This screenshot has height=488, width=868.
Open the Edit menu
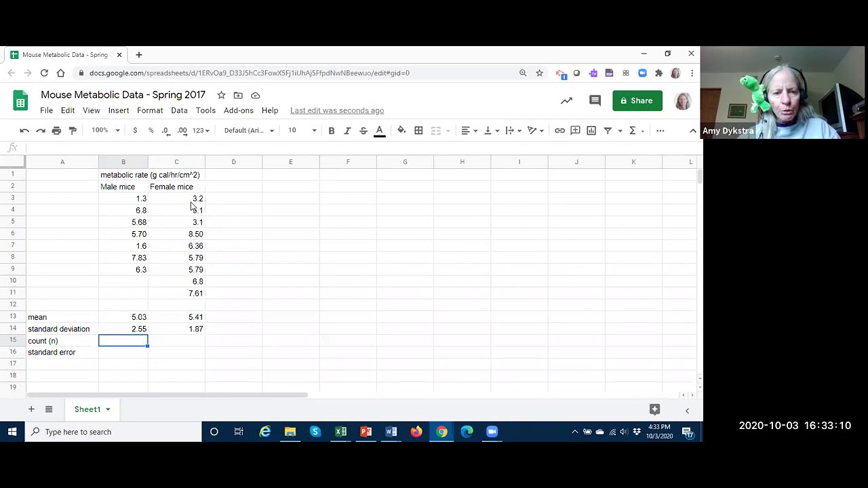pyautogui.click(x=68, y=110)
